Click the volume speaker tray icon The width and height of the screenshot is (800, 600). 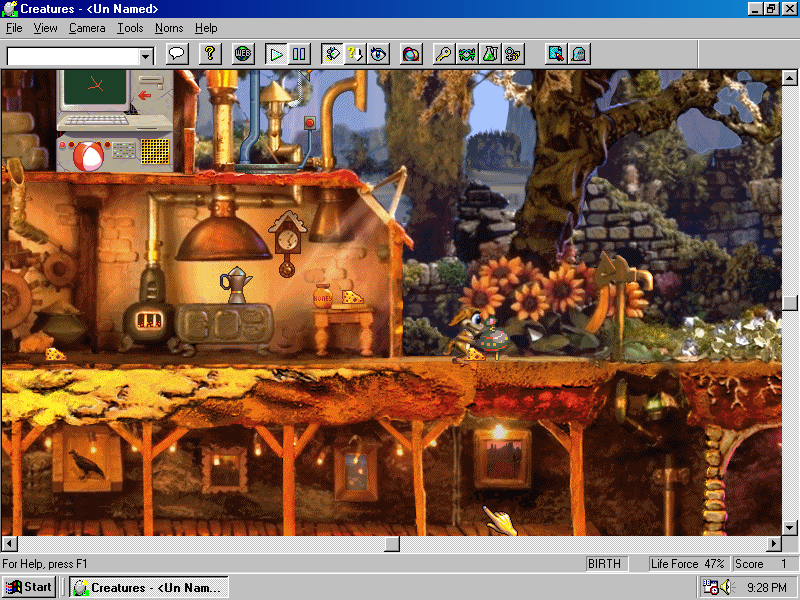click(x=726, y=587)
